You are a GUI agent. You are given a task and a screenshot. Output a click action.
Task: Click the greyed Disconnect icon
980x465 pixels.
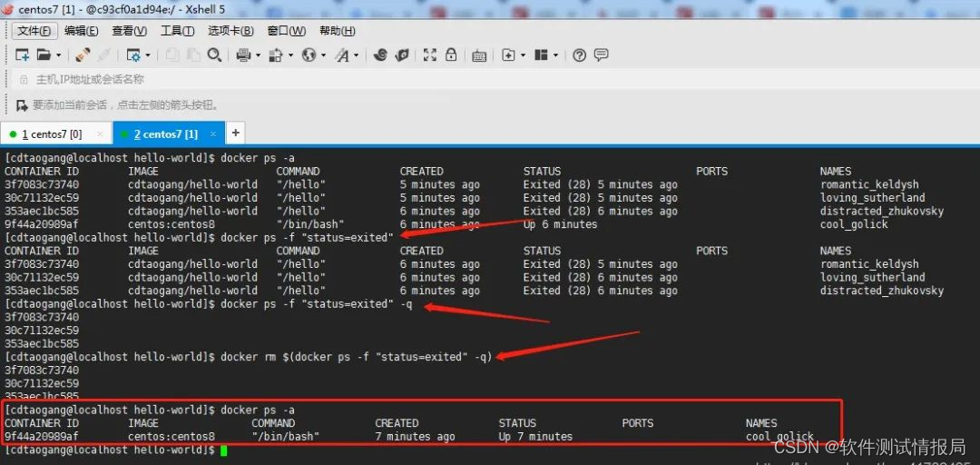pos(103,55)
